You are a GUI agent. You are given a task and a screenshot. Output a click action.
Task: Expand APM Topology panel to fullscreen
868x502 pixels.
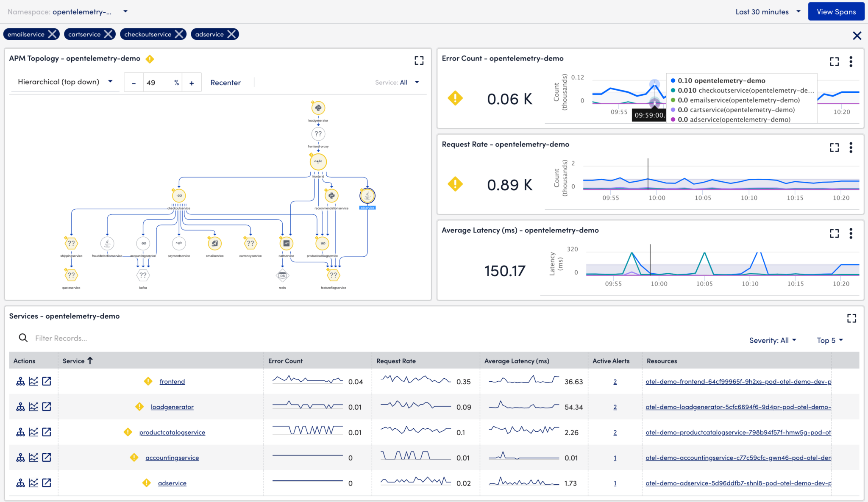pos(419,61)
